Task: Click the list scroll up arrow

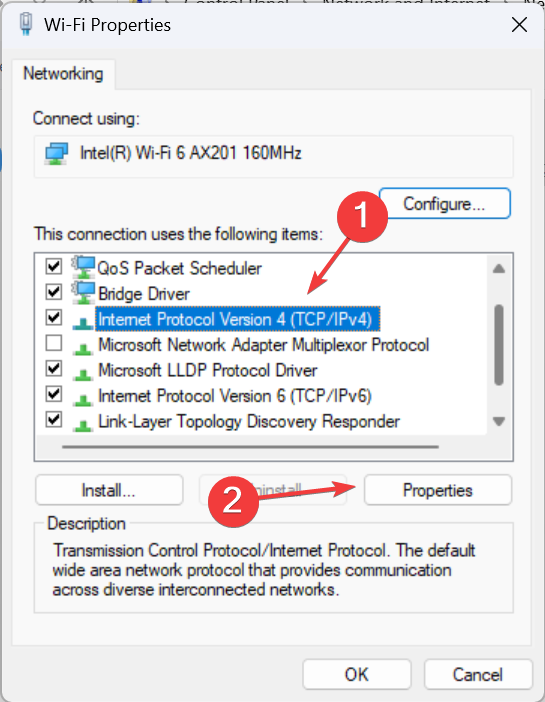Action: point(499,269)
